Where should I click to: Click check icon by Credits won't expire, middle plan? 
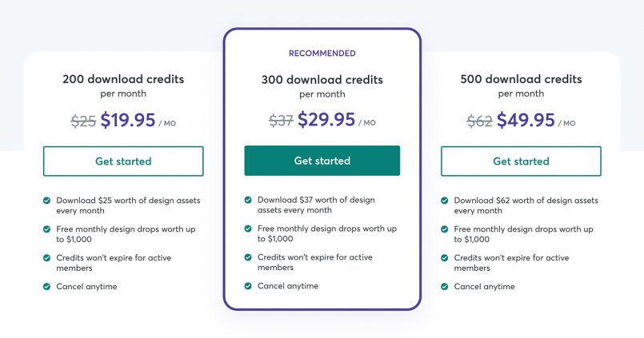coord(248,257)
